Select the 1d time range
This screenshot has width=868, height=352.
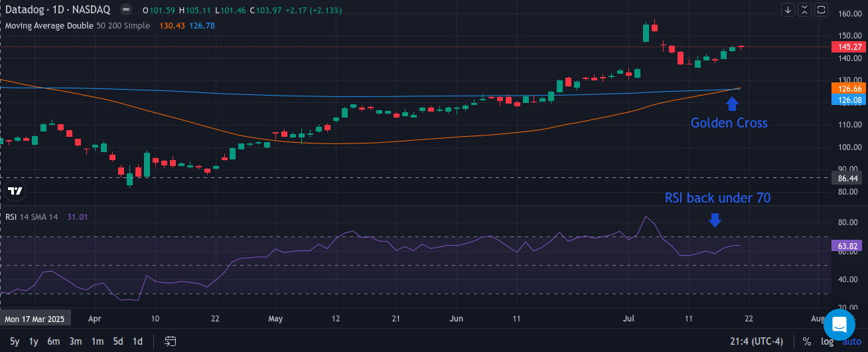tap(137, 341)
